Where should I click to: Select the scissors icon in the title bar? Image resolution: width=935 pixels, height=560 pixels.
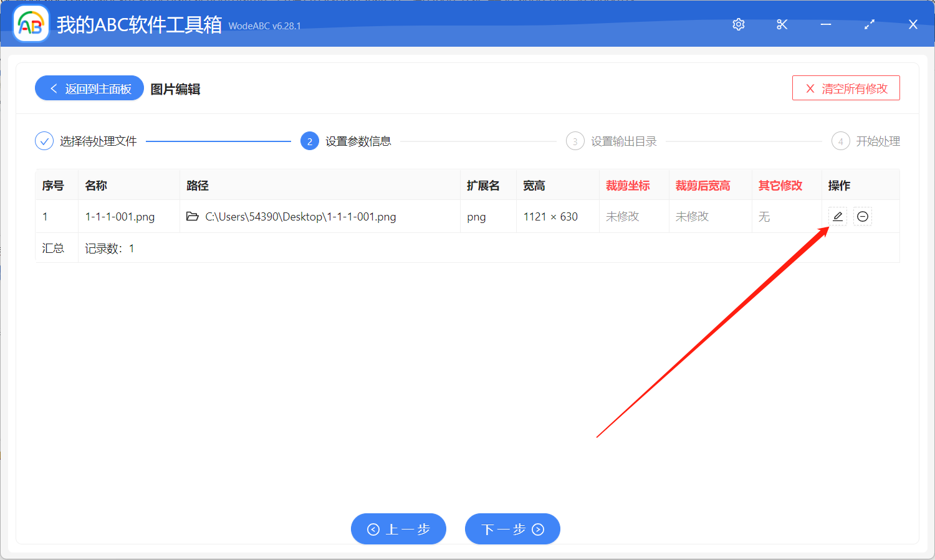pos(782,24)
